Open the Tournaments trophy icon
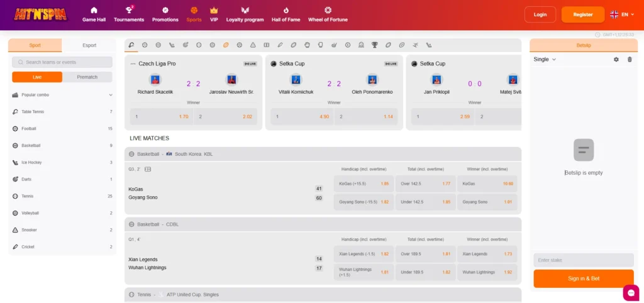Image resolution: width=644 pixels, height=303 pixels. coord(129,10)
